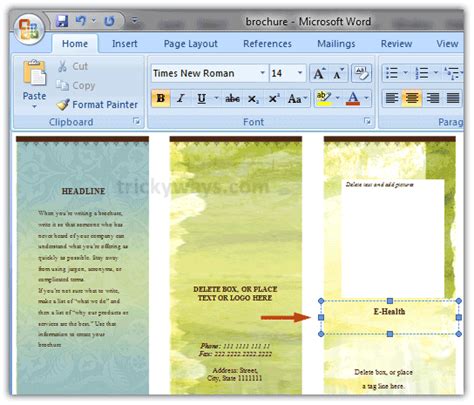Toggle Subscript formatting
The height and width of the screenshot is (405, 474).
tap(253, 99)
